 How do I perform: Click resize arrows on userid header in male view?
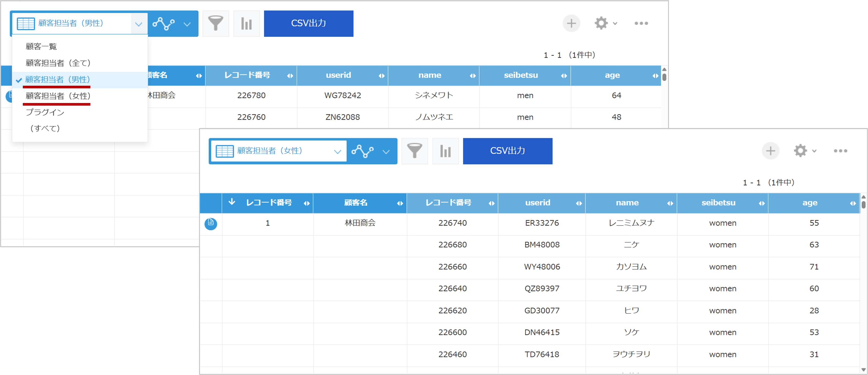[382, 76]
